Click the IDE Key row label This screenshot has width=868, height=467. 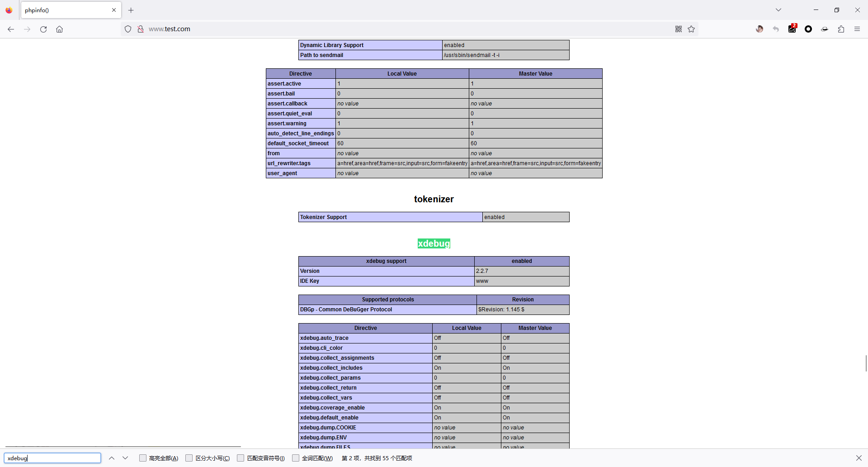coord(310,281)
